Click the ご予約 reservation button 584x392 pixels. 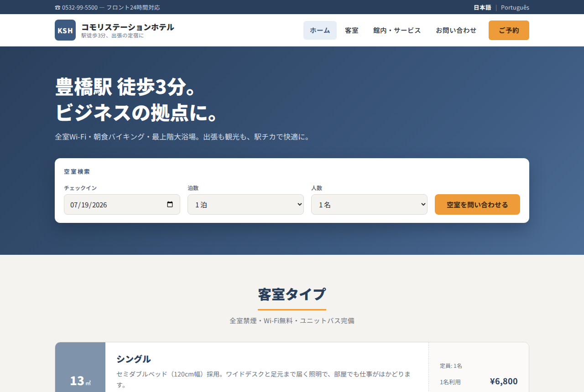tap(509, 31)
